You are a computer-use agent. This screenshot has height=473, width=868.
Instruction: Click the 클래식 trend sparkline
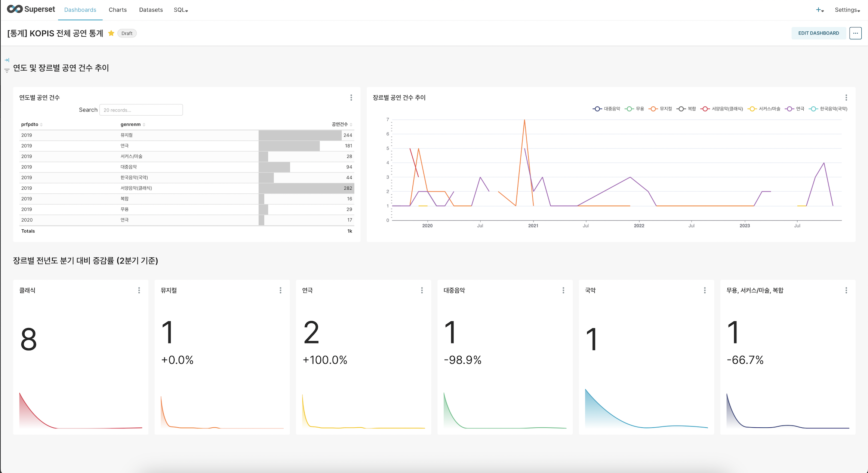[x=81, y=410]
